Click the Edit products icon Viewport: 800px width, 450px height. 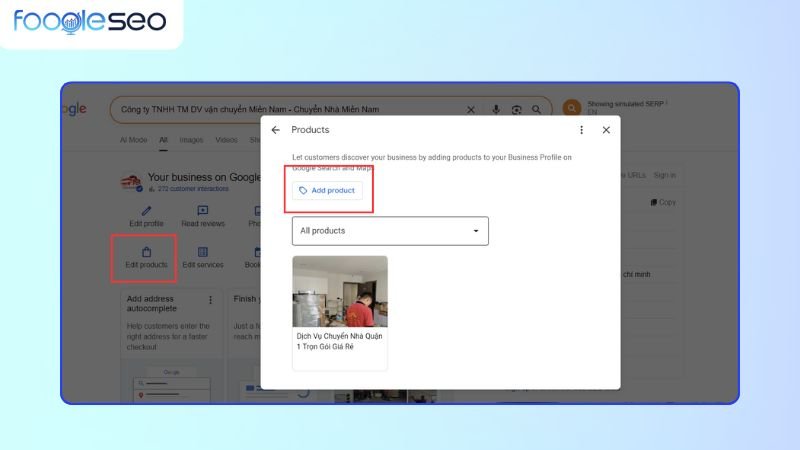tap(146, 252)
